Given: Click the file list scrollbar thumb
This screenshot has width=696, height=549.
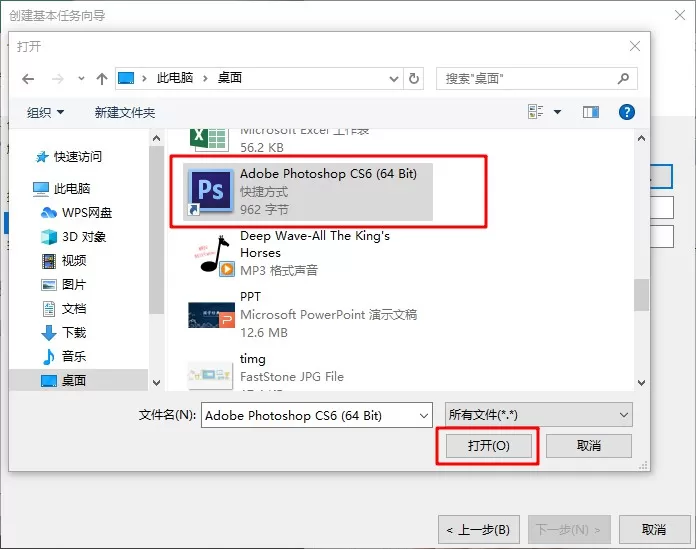Looking at the screenshot, I should (641, 295).
